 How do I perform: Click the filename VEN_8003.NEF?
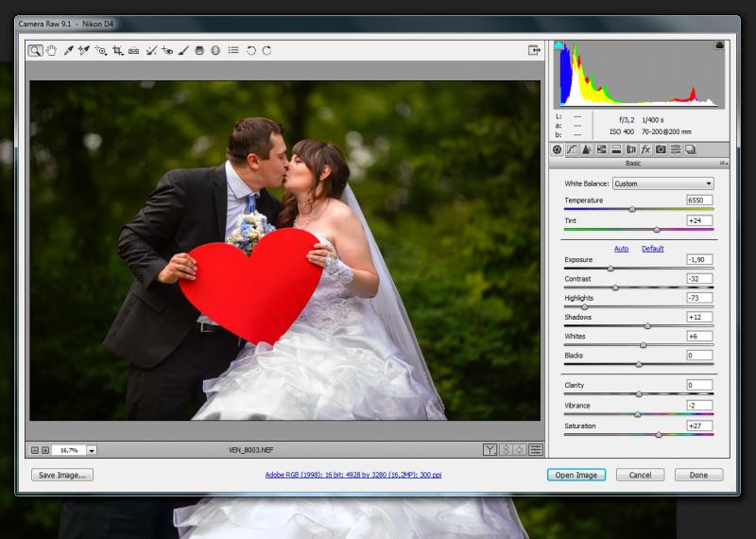(x=250, y=450)
